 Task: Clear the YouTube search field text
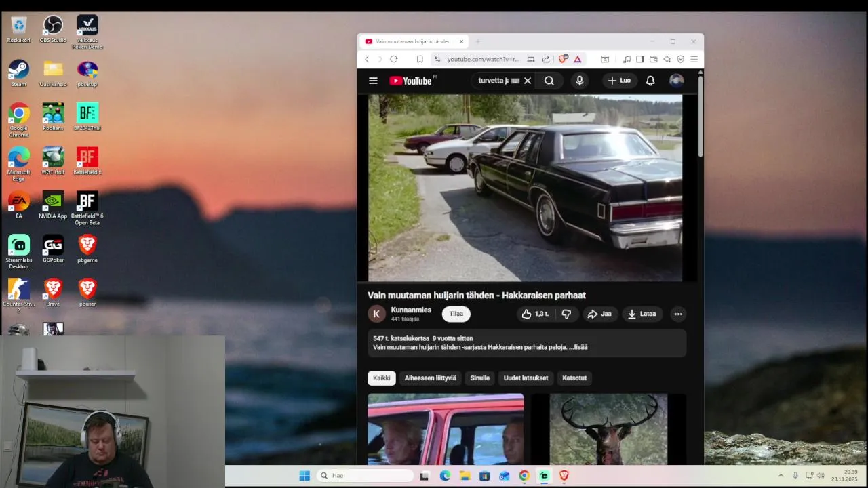pyautogui.click(x=528, y=81)
